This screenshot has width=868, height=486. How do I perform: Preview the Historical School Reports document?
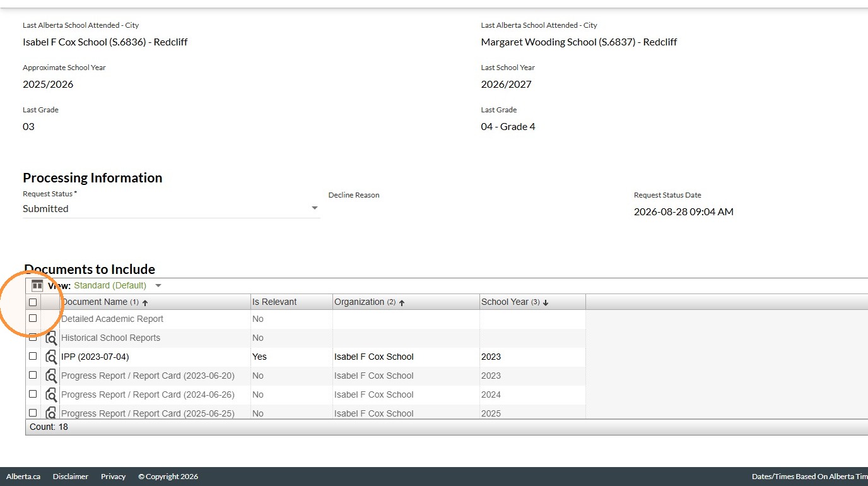pos(51,338)
